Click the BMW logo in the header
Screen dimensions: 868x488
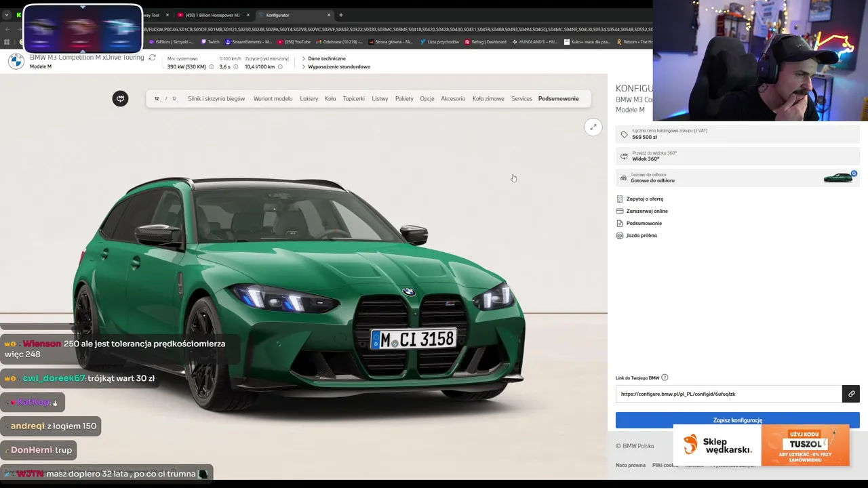16,62
